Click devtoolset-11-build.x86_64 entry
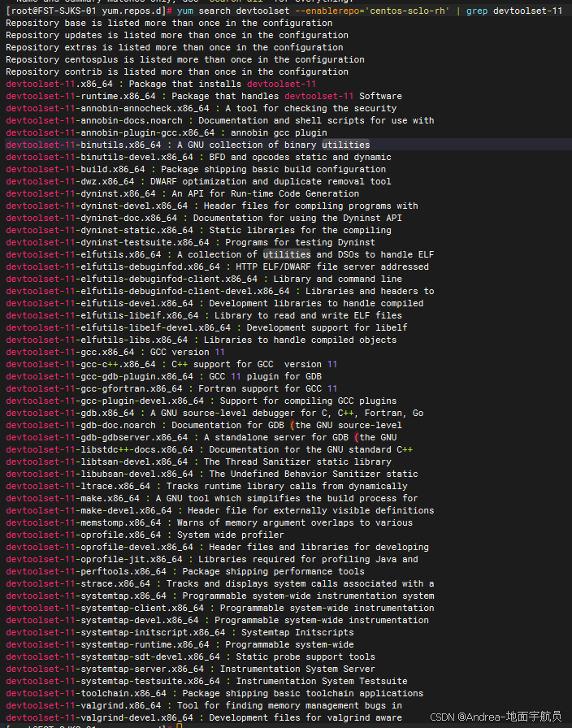The width and height of the screenshot is (572, 728). [196, 169]
